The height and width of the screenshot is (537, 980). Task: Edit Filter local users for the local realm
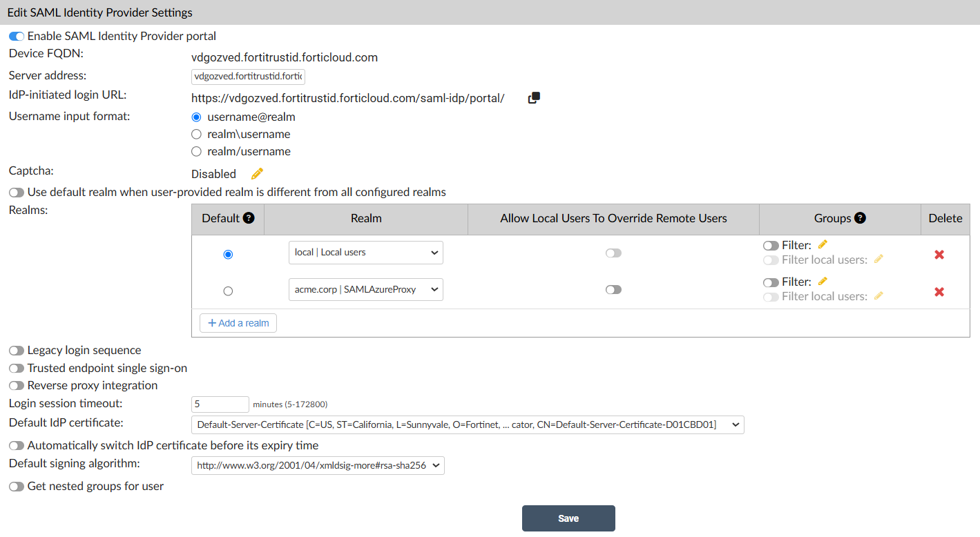878,259
